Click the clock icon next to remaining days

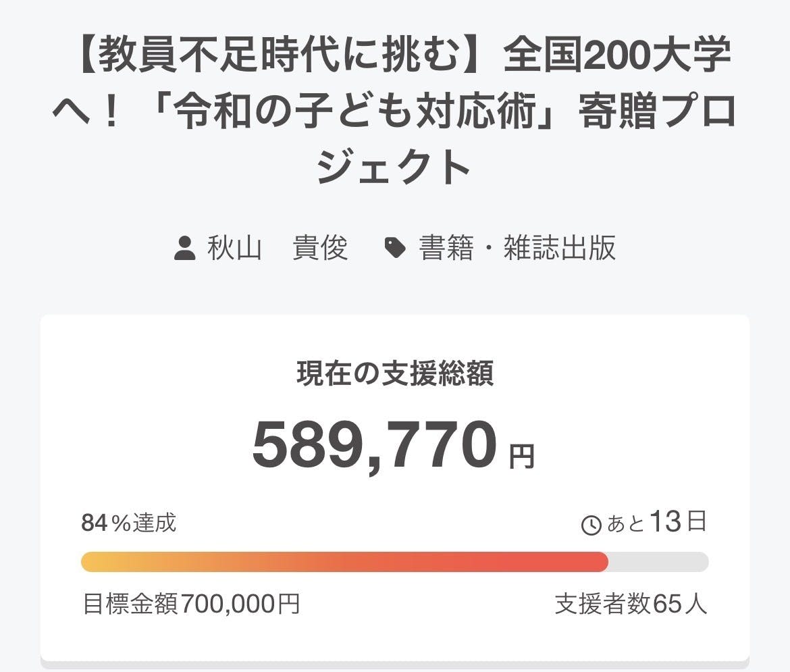tap(591, 525)
